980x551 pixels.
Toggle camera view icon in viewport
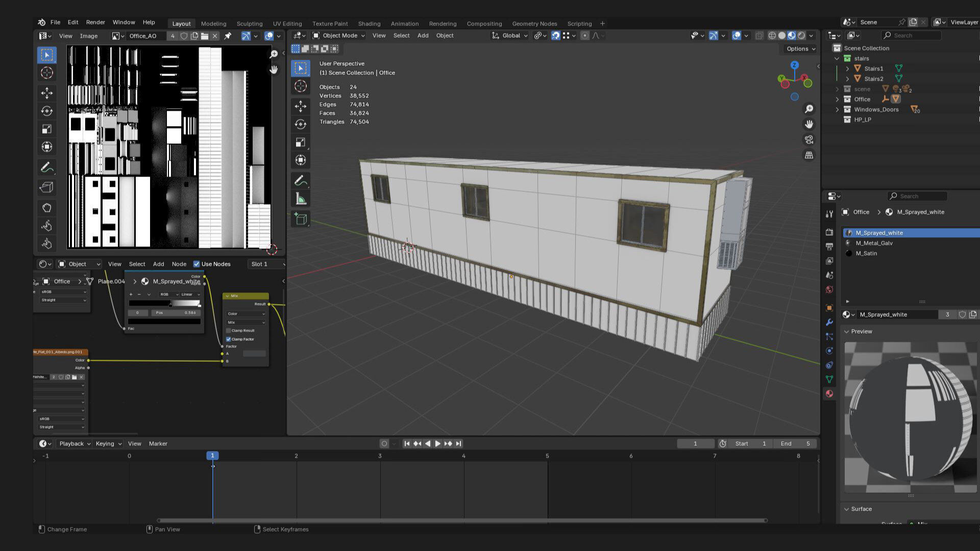pyautogui.click(x=809, y=140)
